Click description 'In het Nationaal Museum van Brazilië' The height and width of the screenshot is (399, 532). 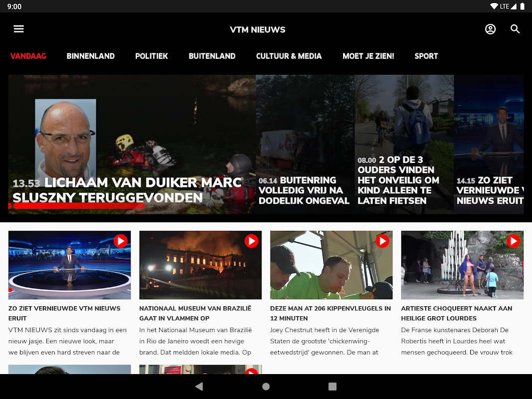pyautogui.click(x=196, y=341)
